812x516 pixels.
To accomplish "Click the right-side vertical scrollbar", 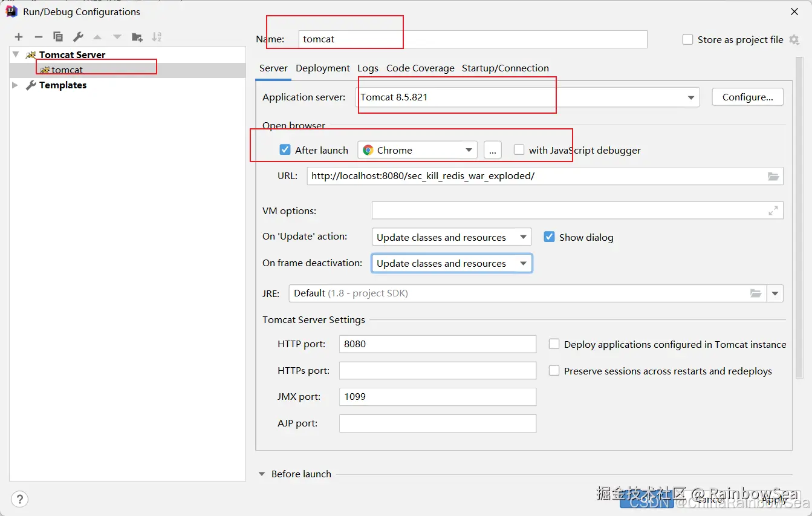I will [x=800, y=218].
